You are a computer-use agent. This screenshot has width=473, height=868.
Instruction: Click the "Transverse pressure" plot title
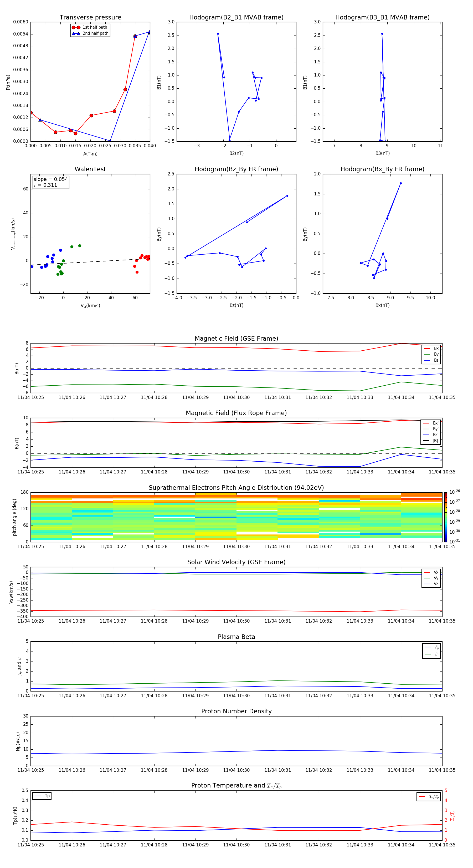pos(90,18)
